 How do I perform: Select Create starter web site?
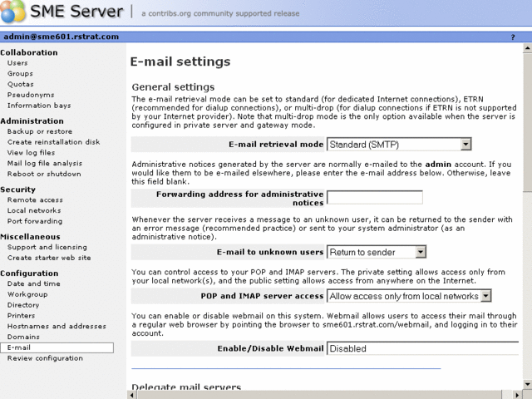(49, 258)
